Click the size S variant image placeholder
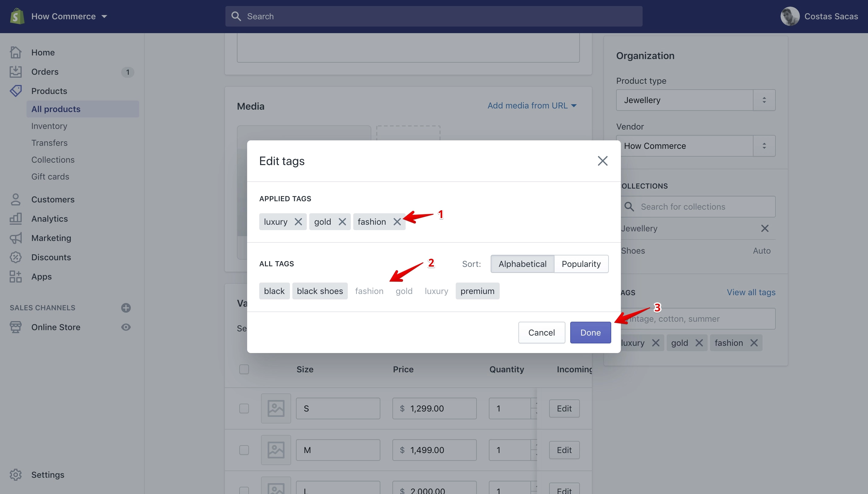Viewport: 868px width, 494px height. point(276,408)
